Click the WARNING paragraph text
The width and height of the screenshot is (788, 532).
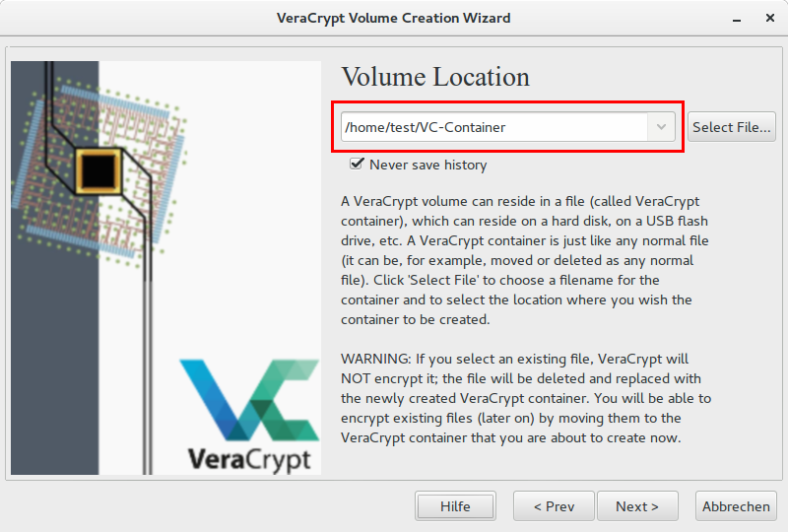click(x=525, y=397)
